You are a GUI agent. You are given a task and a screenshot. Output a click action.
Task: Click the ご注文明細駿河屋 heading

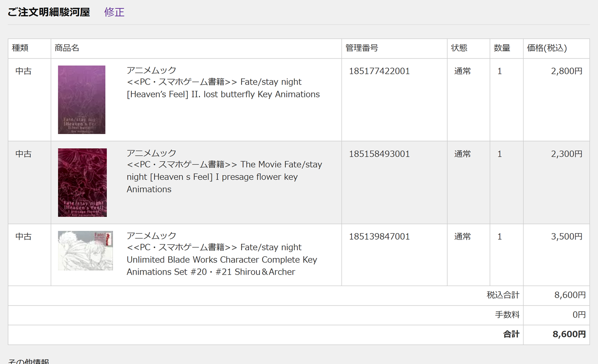[49, 12]
